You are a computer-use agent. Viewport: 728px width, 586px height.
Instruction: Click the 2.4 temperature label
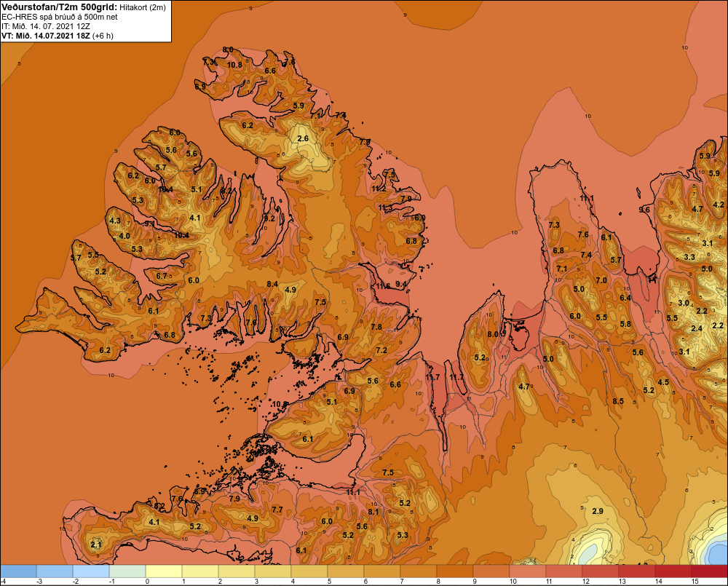click(x=697, y=328)
